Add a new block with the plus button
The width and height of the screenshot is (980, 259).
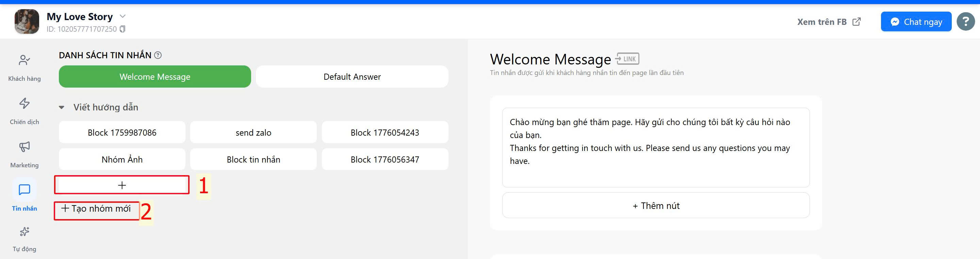122,185
